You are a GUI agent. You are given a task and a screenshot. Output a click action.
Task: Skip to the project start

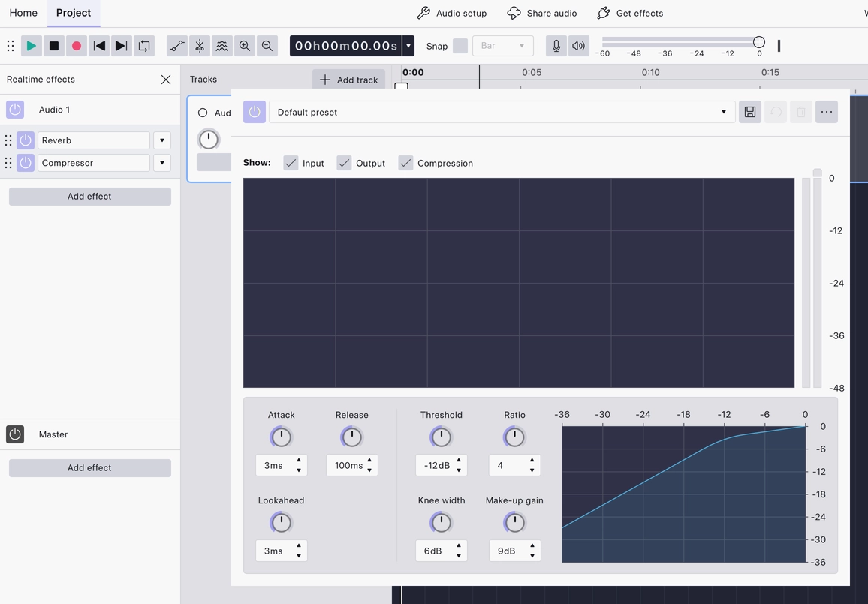[99, 46]
